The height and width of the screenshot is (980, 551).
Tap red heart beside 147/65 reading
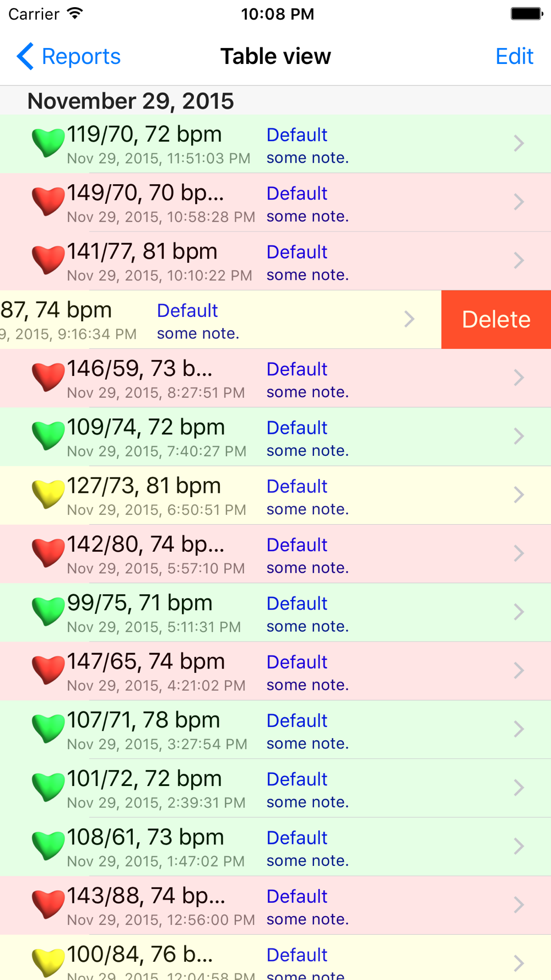click(48, 670)
